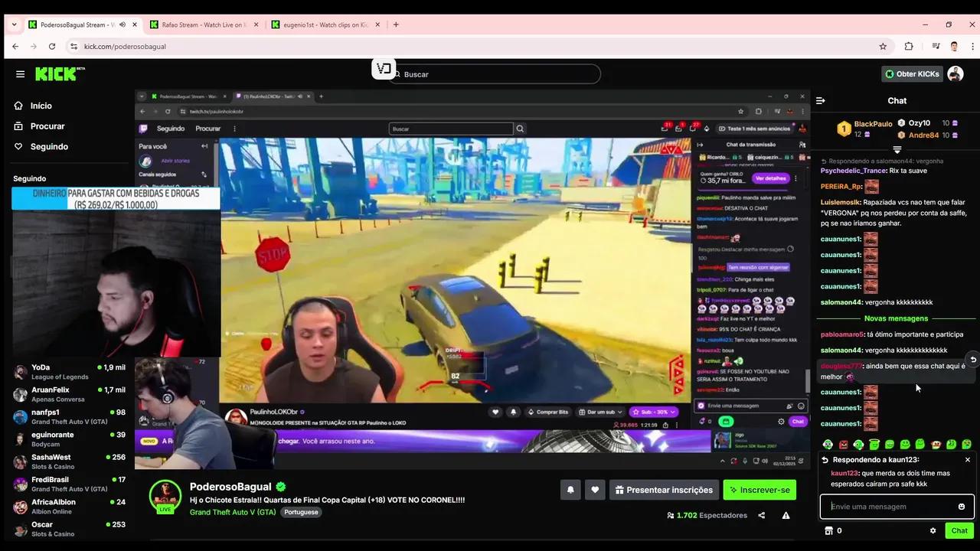Screen dimensions: 980x551
Task: Click the gifted subs storefront icon
Action: 829,530
